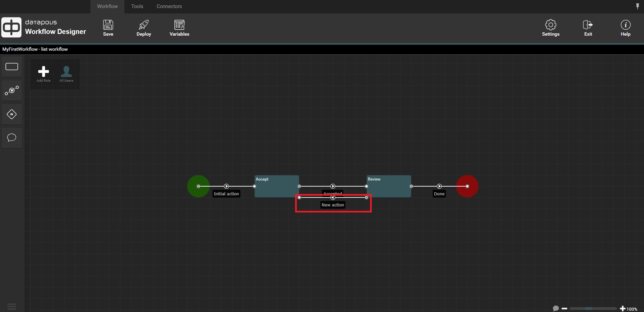Viewport: 644px width, 312px height.
Task: Switch to the Tools tab
Action: pos(137,6)
